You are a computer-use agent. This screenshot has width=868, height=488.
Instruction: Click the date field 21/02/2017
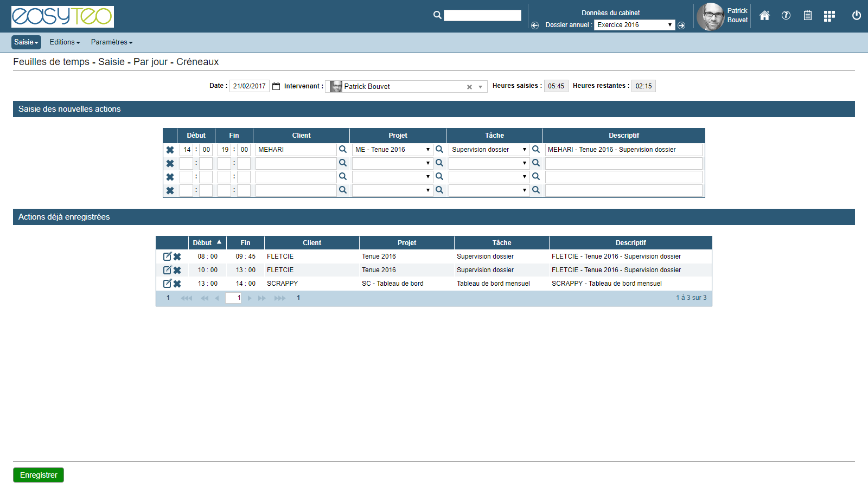[x=249, y=86]
